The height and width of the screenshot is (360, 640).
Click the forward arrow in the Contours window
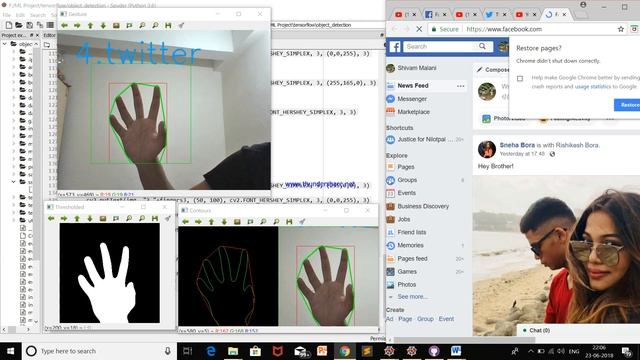[198, 222]
